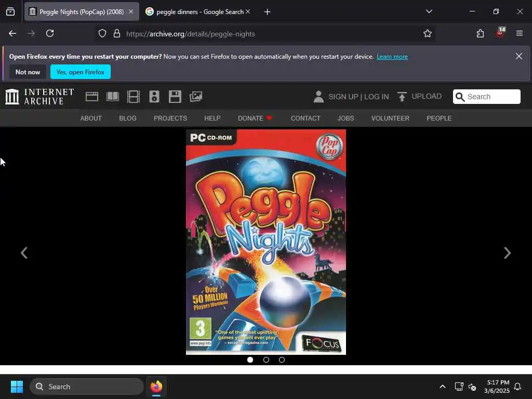
Task: Open the uBlock extension icon with badge 14
Action: 500,32
